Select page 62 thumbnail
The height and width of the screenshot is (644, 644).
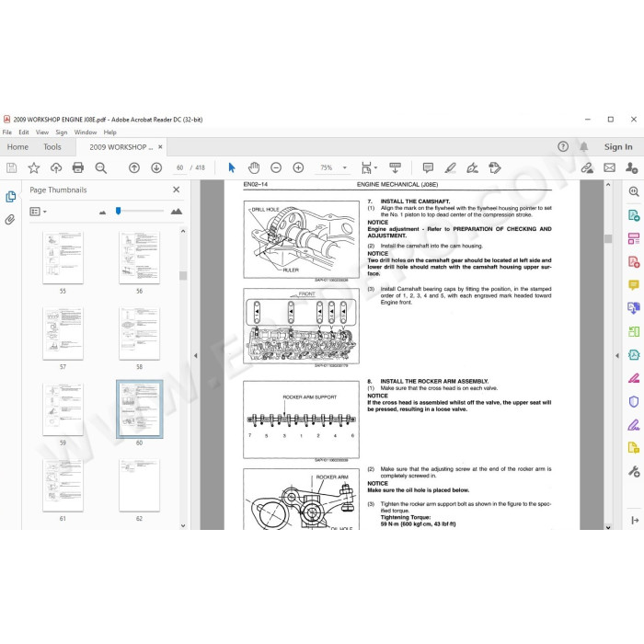pyautogui.click(x=139, y=485)
